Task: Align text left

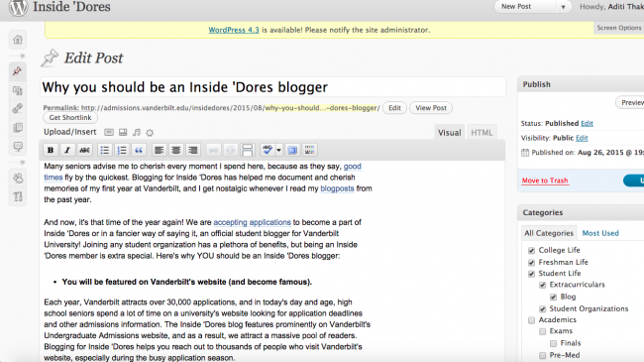Action: [x=159, y=150]
